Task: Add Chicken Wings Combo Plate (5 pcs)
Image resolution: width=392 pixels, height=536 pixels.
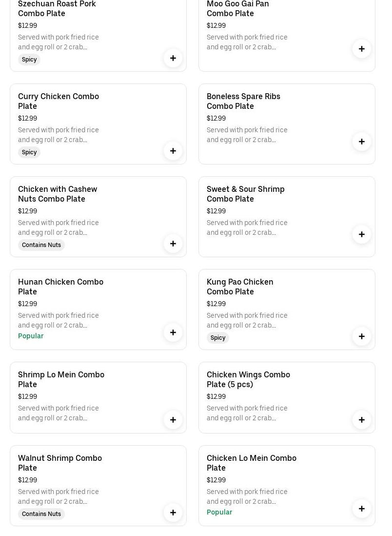Action: pos(362,420)
